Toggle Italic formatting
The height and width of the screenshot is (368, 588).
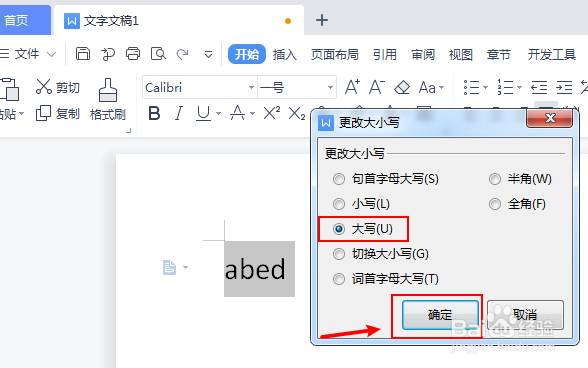(x=179, y=113)
